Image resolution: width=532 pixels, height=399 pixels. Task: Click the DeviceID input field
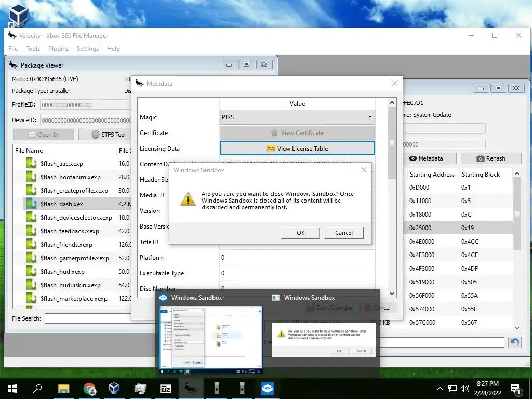coord(86,120)
